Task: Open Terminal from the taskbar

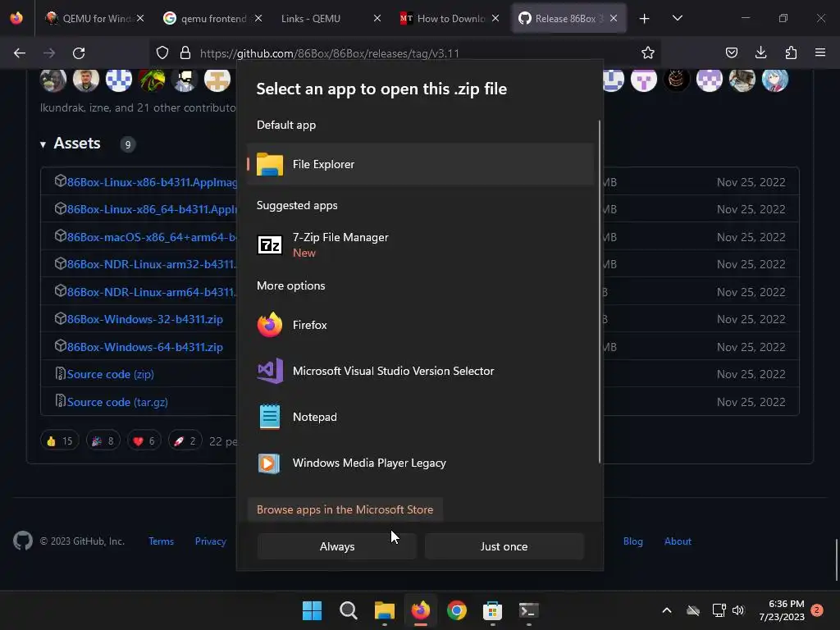Action: pyautogui.click(x=529, y=610)
